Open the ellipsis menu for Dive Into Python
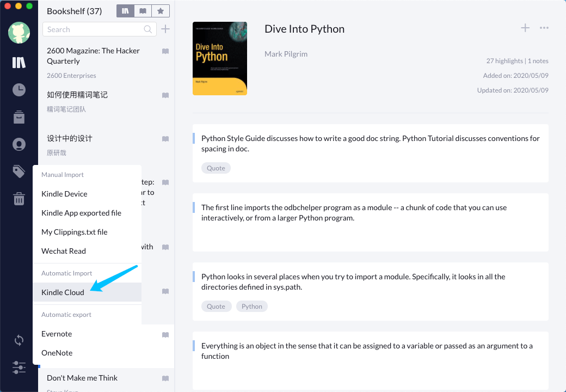This screenshot has height=392, width=566. coord(544,28)
